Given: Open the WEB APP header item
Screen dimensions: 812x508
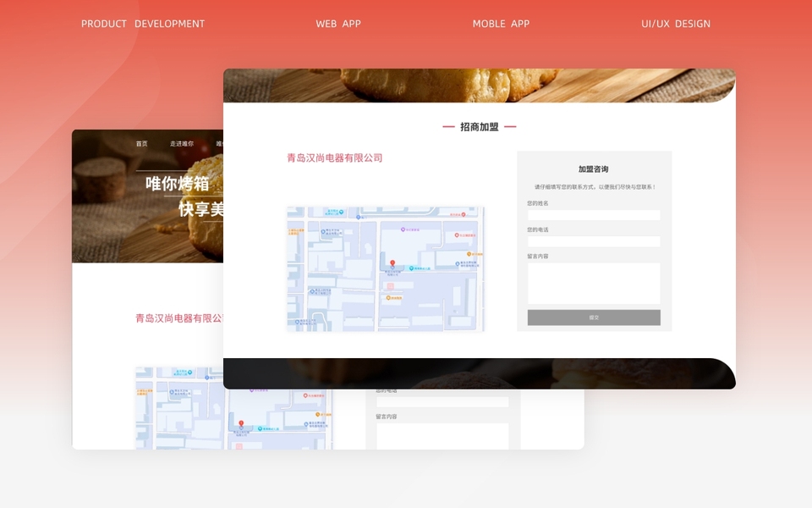Looking at the screenshot, I should click(x=338, y=24).
